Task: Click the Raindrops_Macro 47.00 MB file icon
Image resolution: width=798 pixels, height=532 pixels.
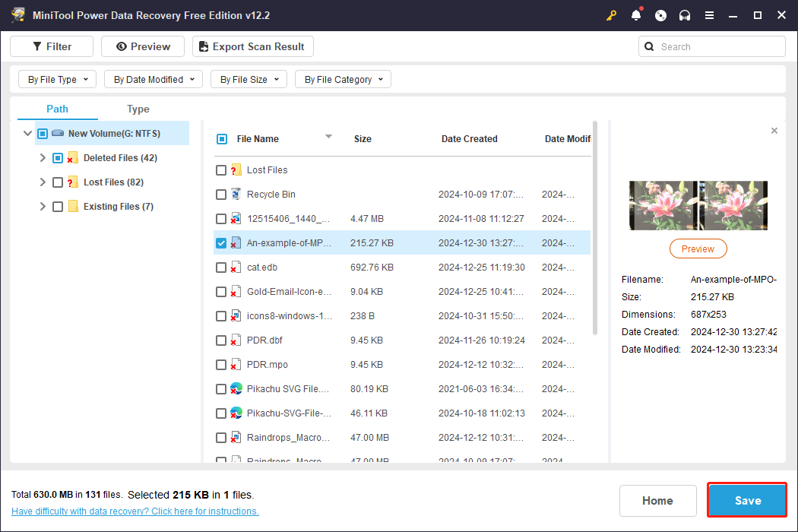Action: pyautogui.click(x=236, y=437)
